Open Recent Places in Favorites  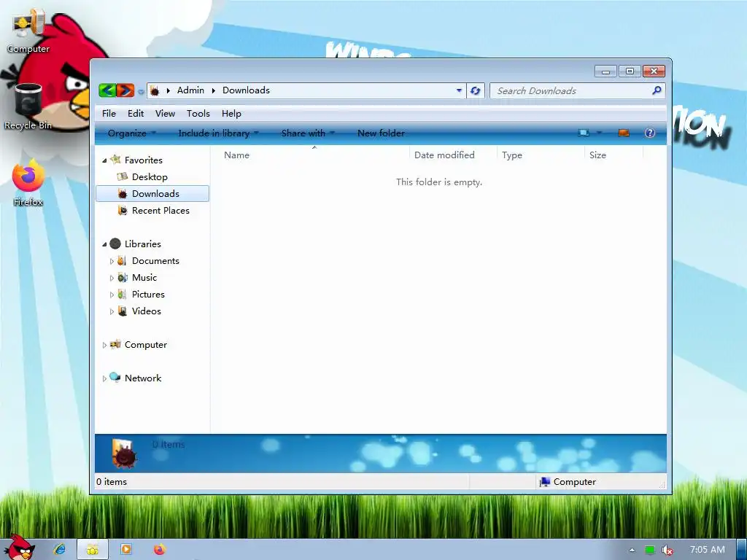tap(160, 211)
